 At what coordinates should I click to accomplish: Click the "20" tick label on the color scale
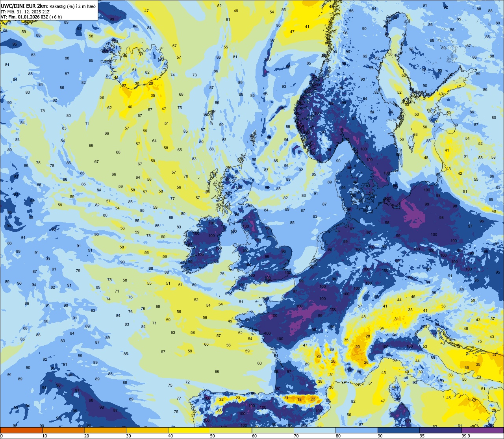[x=87, y=436]
